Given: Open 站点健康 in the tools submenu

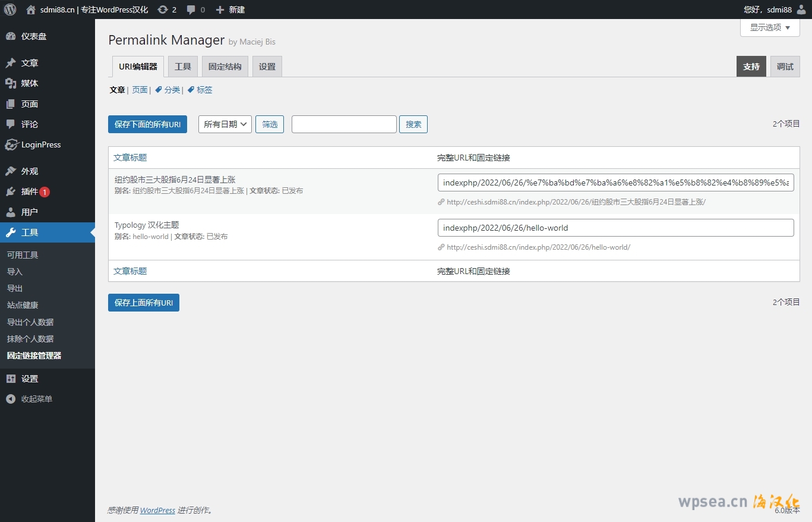Looking at the screenshot, I should coord(23,305).
